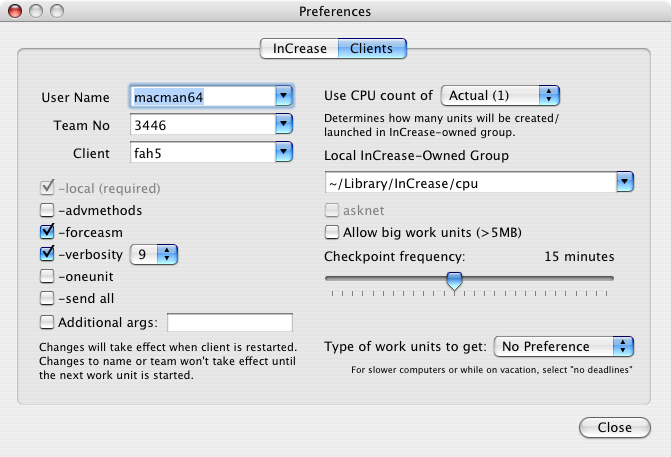
Task: Open the Use CPU count popup menu
Action: [x=500, y=95]
